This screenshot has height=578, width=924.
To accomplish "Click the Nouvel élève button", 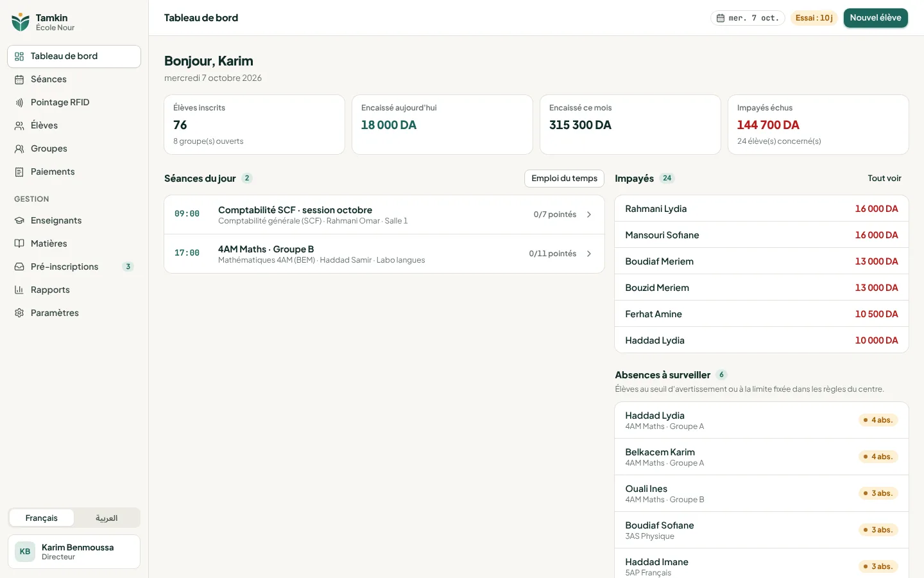I will [876, 18].
